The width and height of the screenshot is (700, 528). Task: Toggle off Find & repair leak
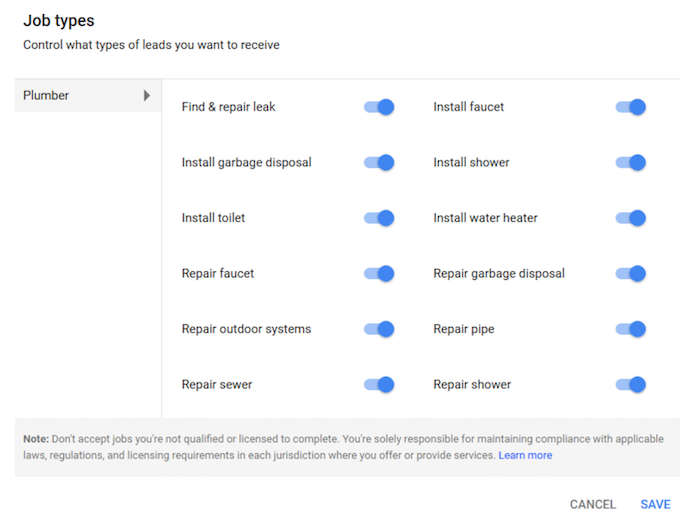click(380, 107)
